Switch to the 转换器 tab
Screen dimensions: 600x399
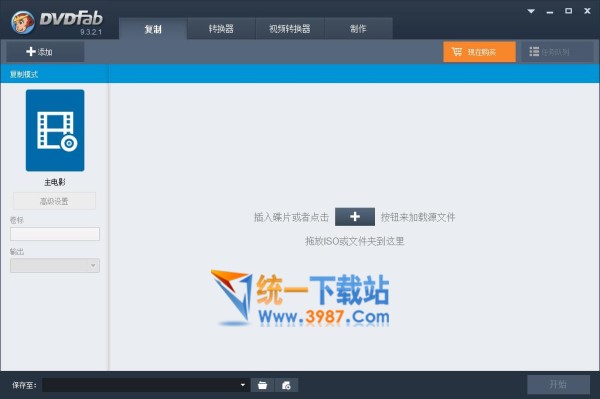pyautogui.click(x=221, y=29)
